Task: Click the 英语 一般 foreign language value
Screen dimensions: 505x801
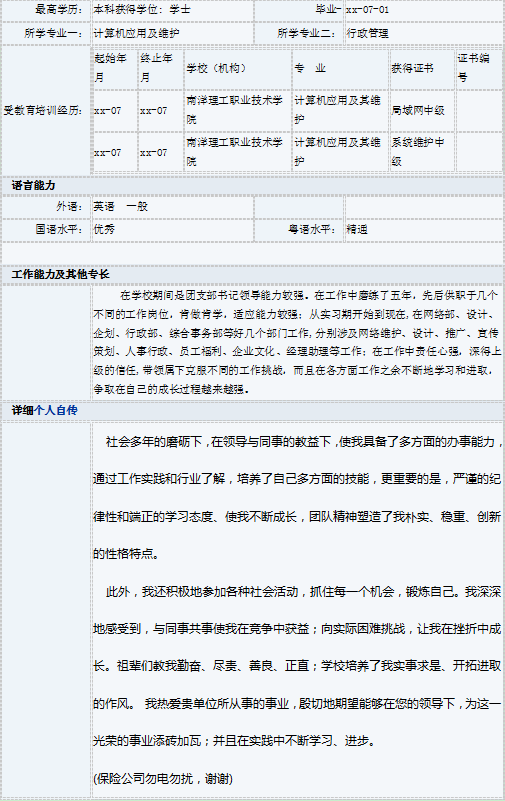Action: (121, 206)
